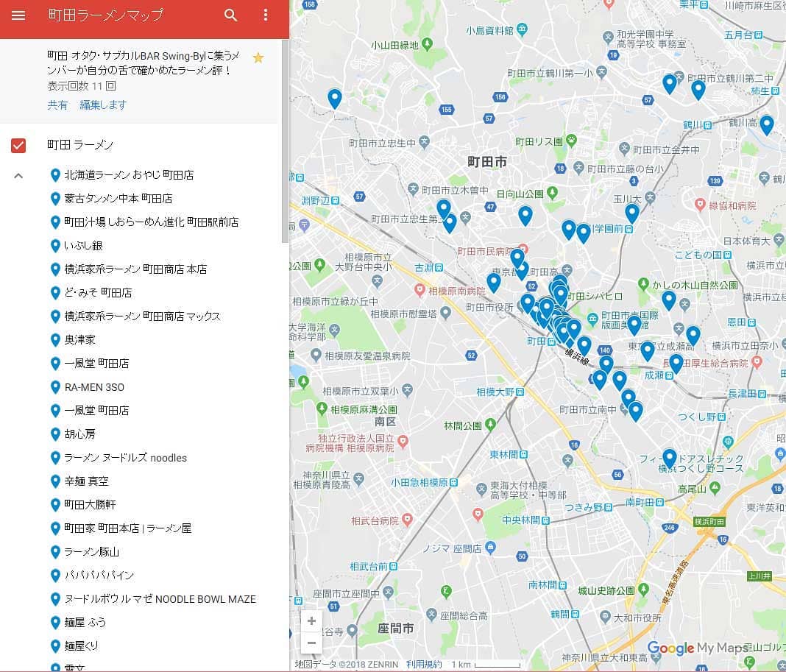Click the map pin near 鶴川高 at right edge

coord(767,124)
